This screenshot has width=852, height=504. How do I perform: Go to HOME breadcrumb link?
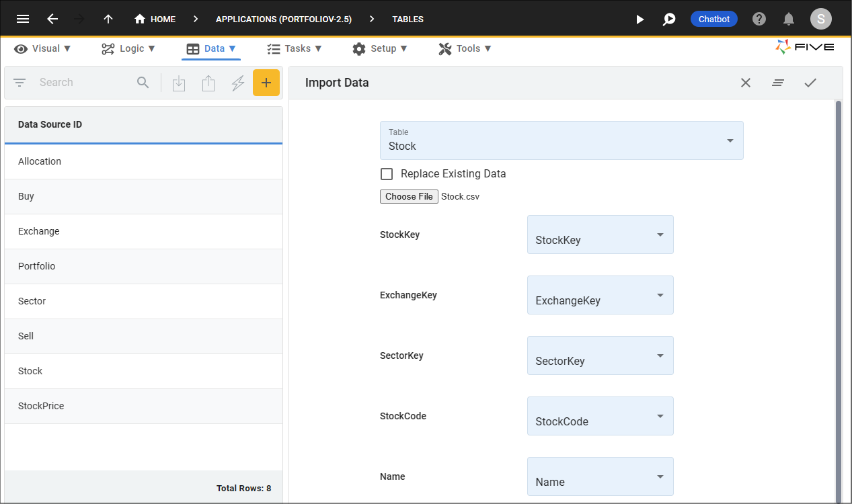click(163, 19)
